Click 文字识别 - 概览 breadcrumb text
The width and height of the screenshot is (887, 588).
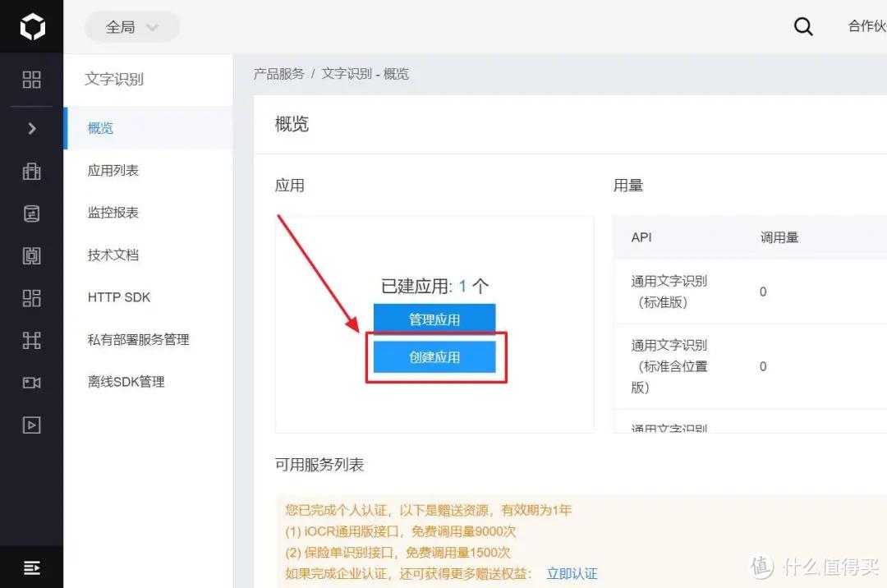(365, 74)
